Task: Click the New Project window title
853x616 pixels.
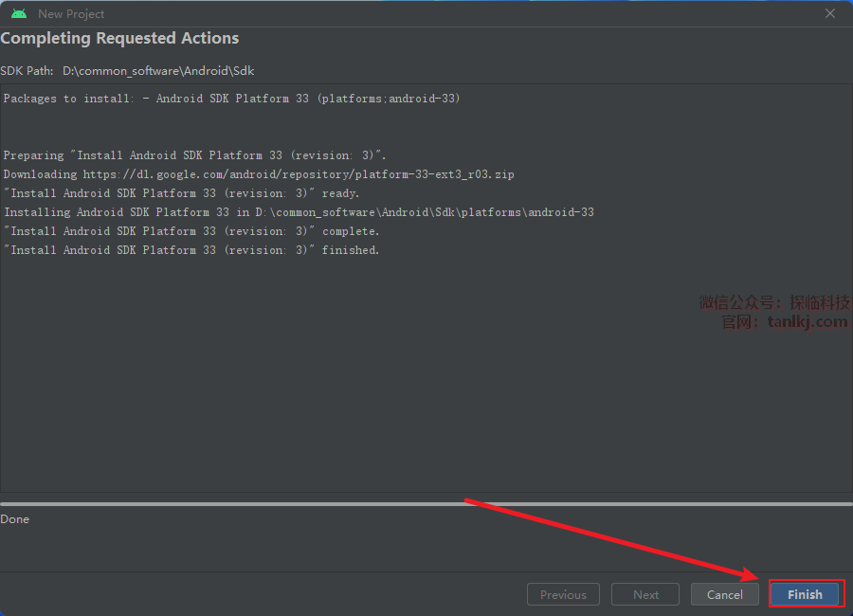Action: coord(71,14)
